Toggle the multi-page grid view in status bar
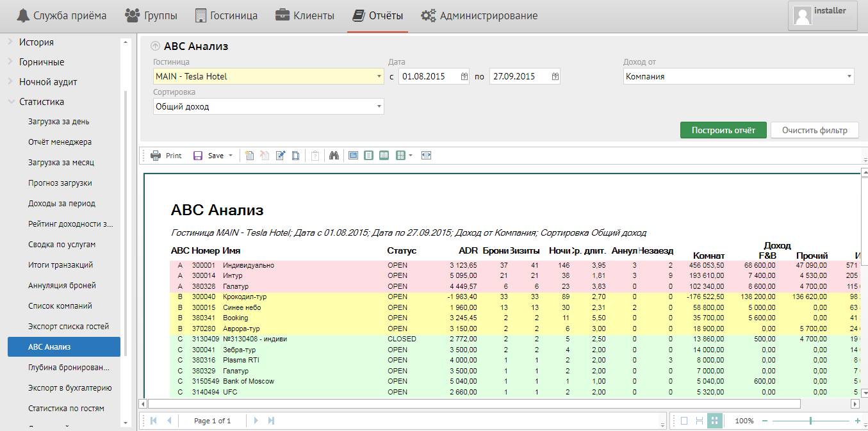Image resolution: width=868 pixels, height=431 pixels. (x=715, y=421)
